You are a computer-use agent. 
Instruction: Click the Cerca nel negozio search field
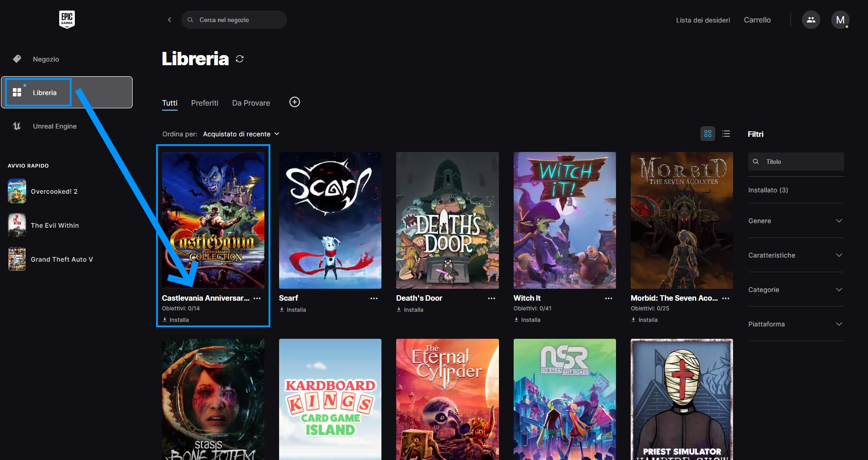click(x=234, y=20)
